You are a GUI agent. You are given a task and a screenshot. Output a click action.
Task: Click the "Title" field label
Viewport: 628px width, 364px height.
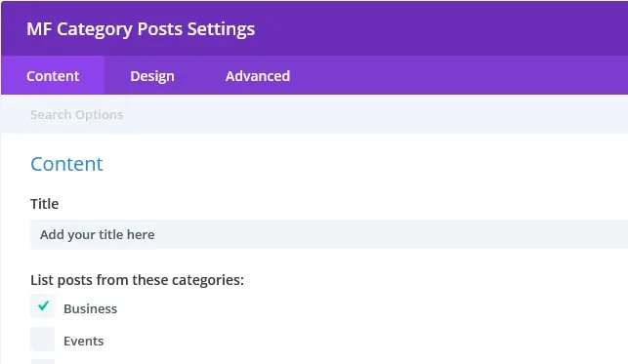coord(45,204)
